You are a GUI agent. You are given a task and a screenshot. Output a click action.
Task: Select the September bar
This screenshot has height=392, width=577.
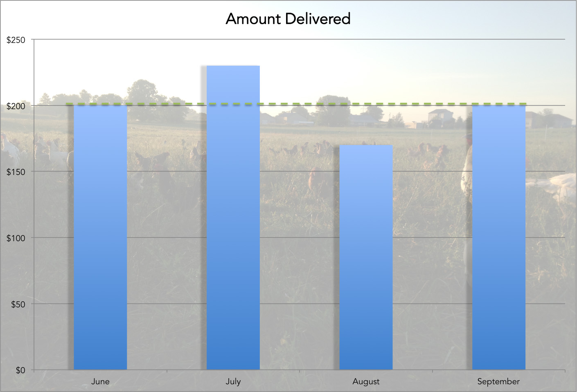(498, 237)
